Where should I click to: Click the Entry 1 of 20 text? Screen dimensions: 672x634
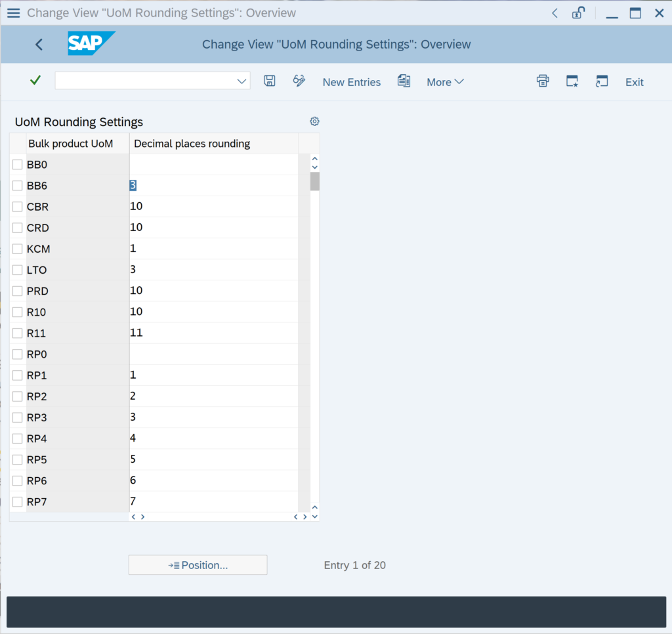pyautogui.click(x=355, y=565)
